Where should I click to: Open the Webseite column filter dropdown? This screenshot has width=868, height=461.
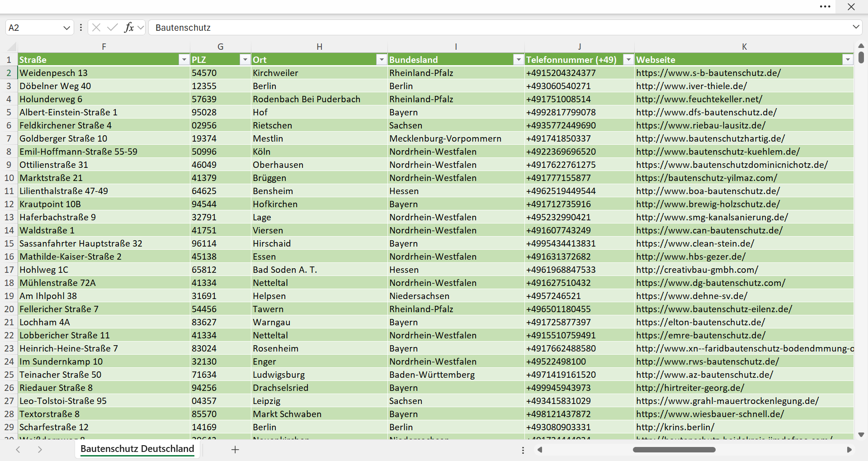point(848,60)
